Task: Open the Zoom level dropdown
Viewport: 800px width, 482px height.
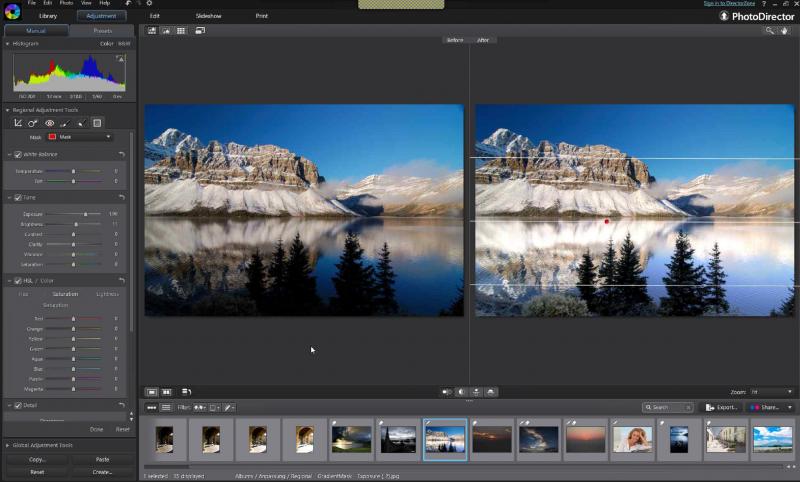Action: (x=772, y=392)
